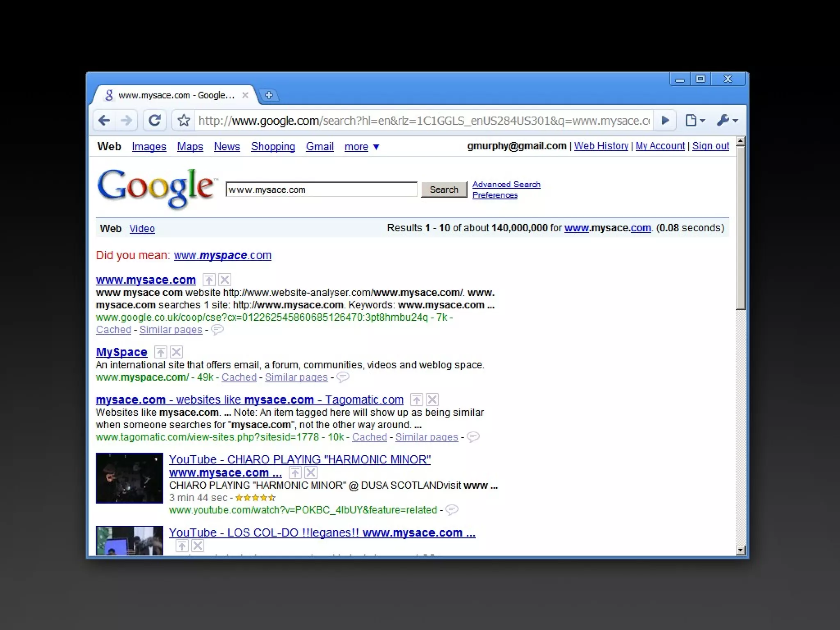
Task: Click the Go arrow in address bar
Action: click(x=665, y=121)
